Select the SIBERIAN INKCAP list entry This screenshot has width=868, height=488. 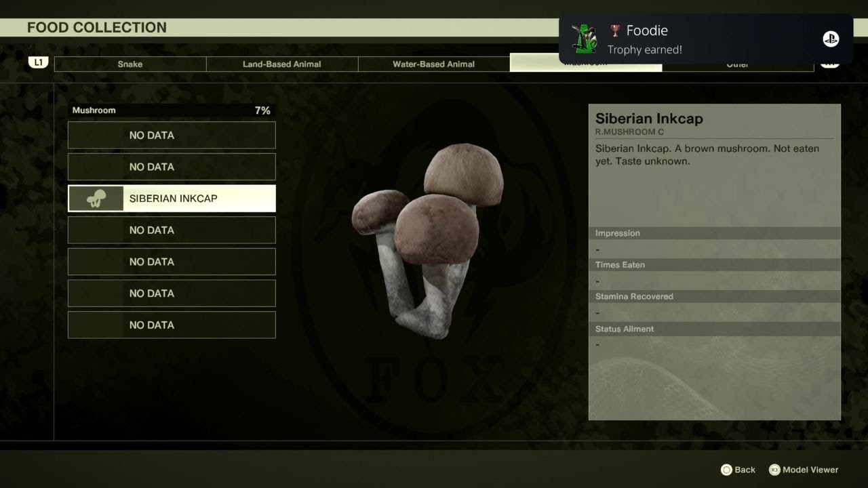click(172, 199)
